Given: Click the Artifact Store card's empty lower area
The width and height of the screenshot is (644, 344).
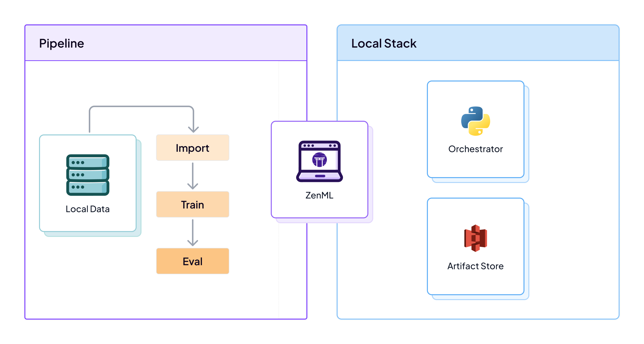Looking at the screenshot, I should 475,283.
